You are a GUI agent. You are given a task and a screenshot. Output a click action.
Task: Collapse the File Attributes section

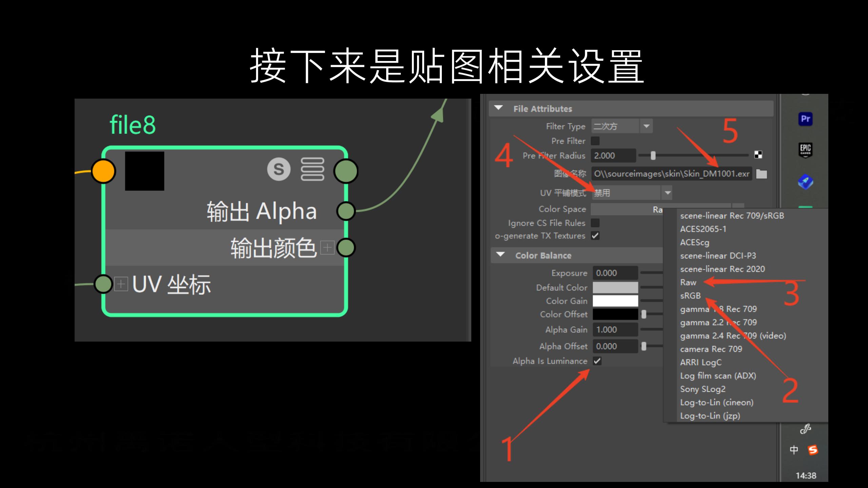[x=498, y=108]
